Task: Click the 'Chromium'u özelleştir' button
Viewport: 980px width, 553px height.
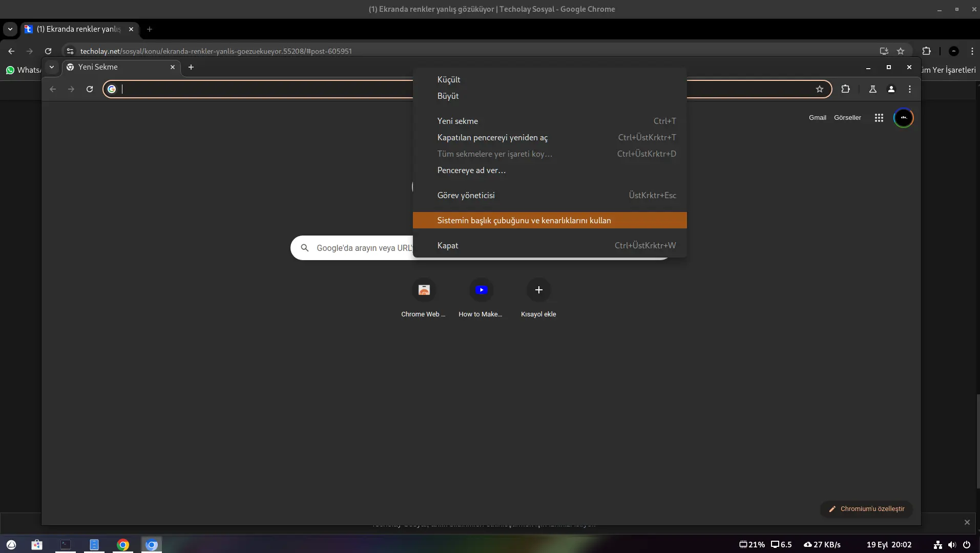Action: (866, 509)
